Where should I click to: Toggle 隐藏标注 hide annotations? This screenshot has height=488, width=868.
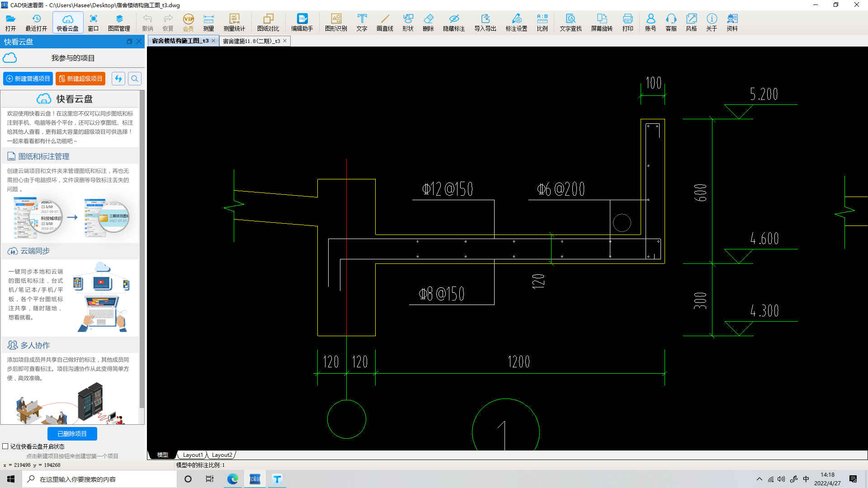(453, 22)
